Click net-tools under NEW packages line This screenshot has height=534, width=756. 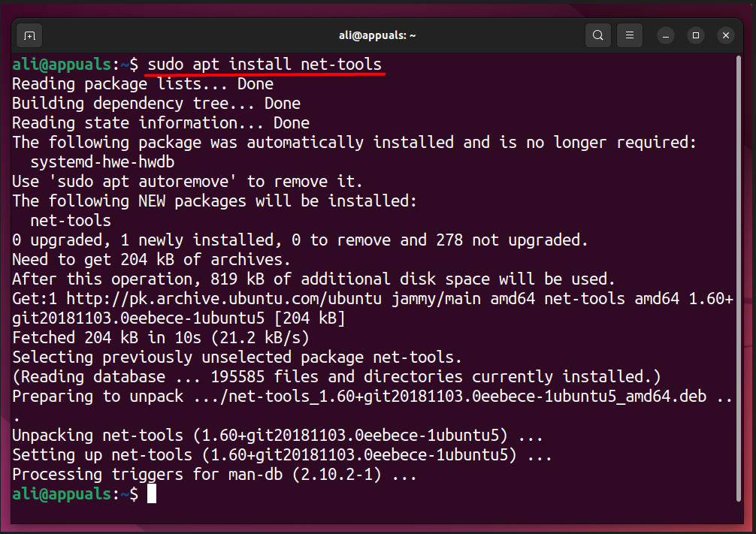71,221
